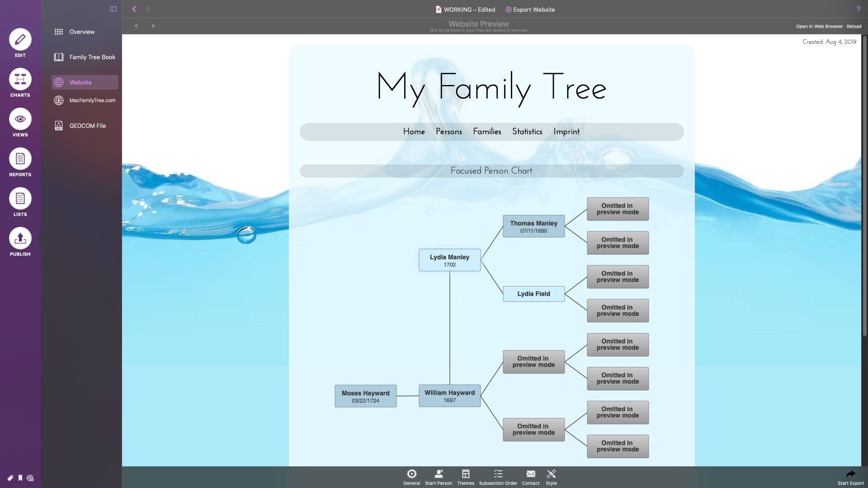Image resolution: width=868 pixels, height=488 pixels.
Task: Enable MacFamilyTree.com option
Action: pyautogui.click(x=92, y=100)
